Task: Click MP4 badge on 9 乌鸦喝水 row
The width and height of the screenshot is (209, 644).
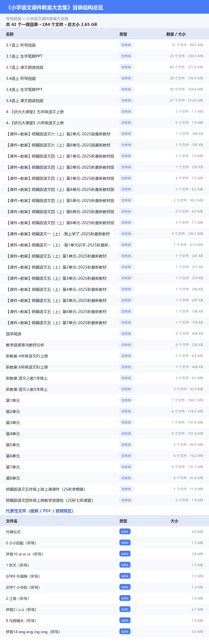Action: pos(125,620)
